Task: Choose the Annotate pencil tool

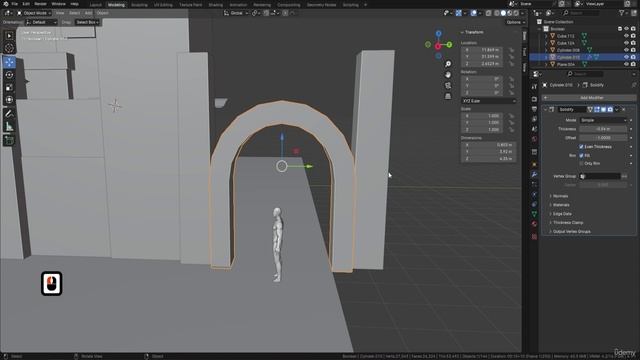Action: [x=9, y=114]
